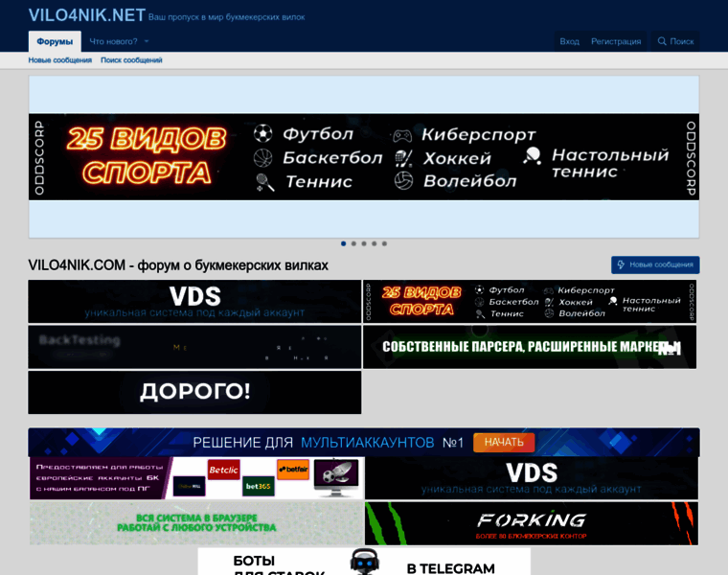Click the football icon in large banner
This screenshot has width=728, height=575.
point(262,133)
